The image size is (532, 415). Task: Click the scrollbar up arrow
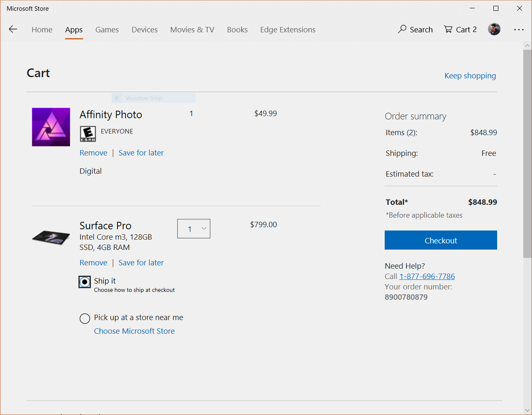coord(527,46)
